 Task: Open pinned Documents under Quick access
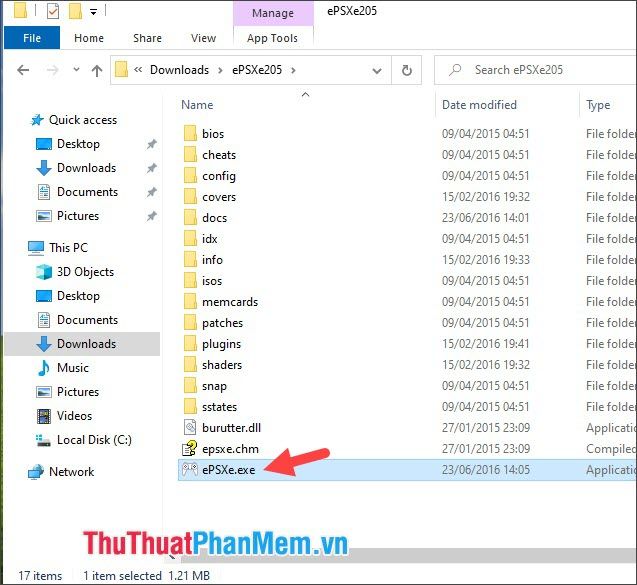click(87, 192)
